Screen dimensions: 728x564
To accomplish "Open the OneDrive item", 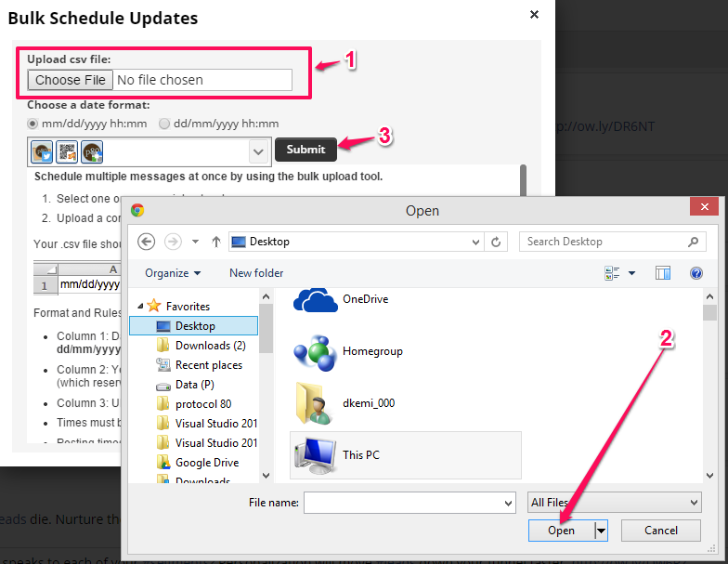I will [x=364, y=299].
